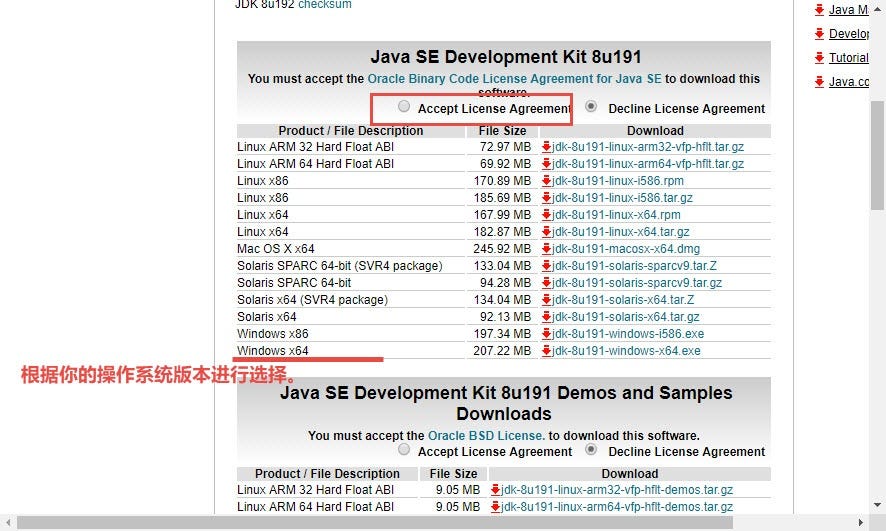886x531 pixels.
Task: Click the 207.22 MB file size cell
Action: coord(502,351)
